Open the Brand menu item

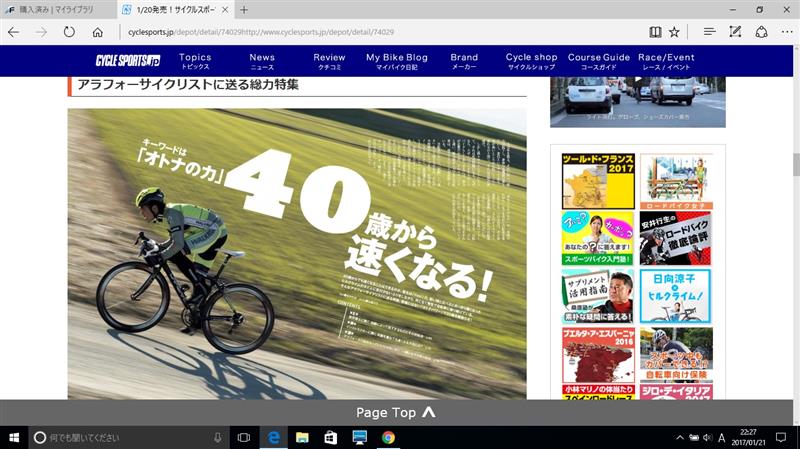(x=464, y=61)
